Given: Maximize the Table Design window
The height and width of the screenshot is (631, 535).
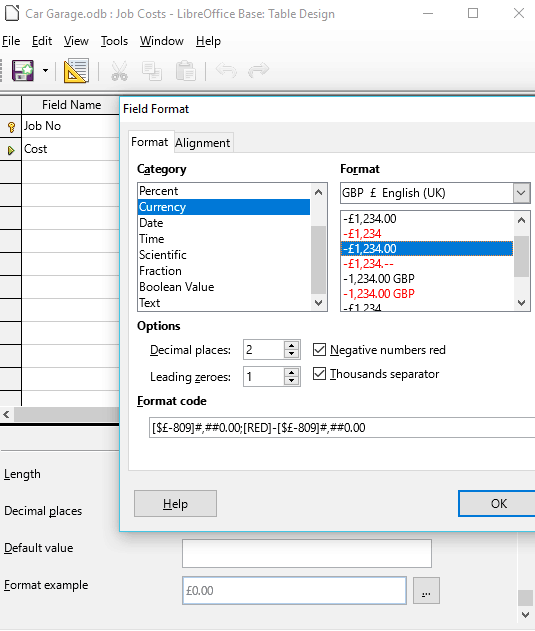Looking at the screenshot, I should point(473,13).
